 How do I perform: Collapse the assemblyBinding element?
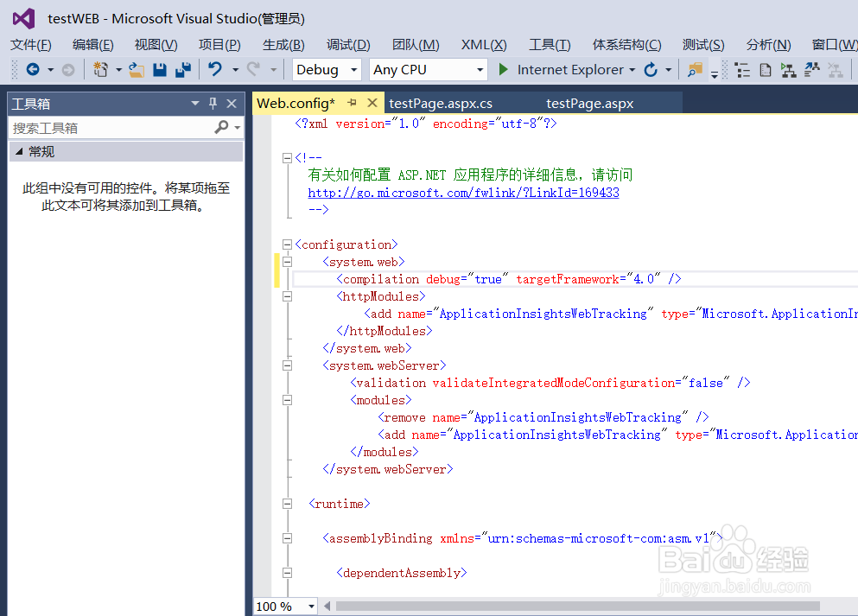[x=287, y=538]
